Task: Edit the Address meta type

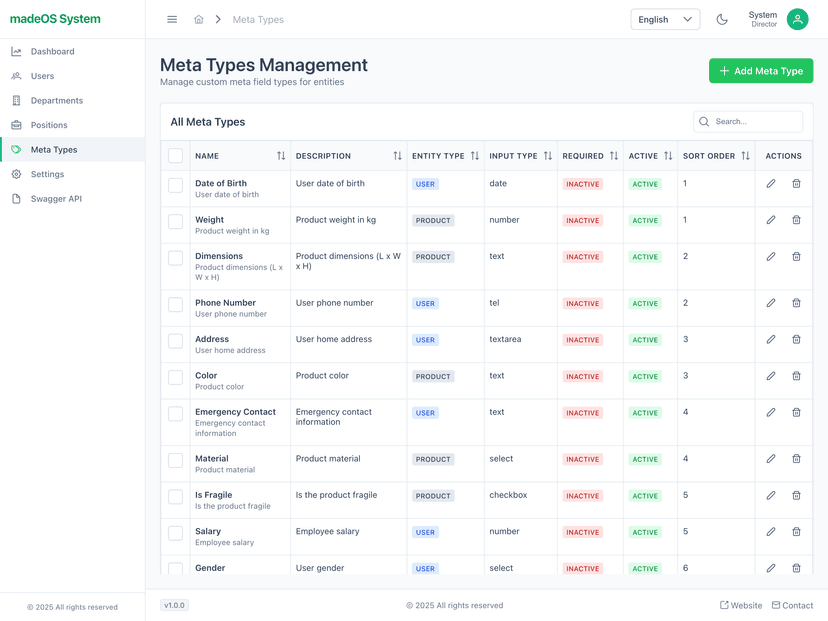Action: click(771, 340)
